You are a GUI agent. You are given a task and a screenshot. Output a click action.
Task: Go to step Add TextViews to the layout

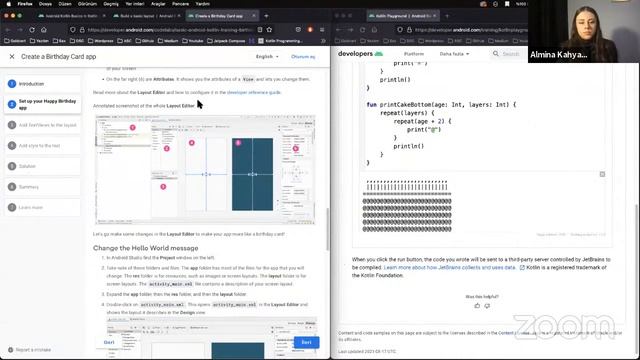(42, 125)
